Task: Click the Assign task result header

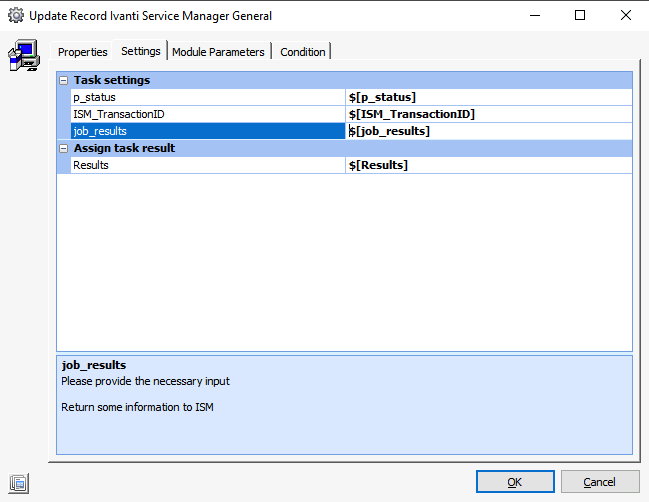Action: (x=124, y=148)
